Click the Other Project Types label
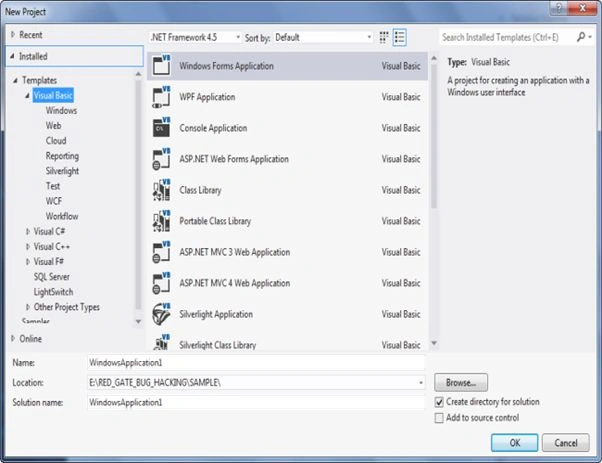 click(x=67, y=307)
